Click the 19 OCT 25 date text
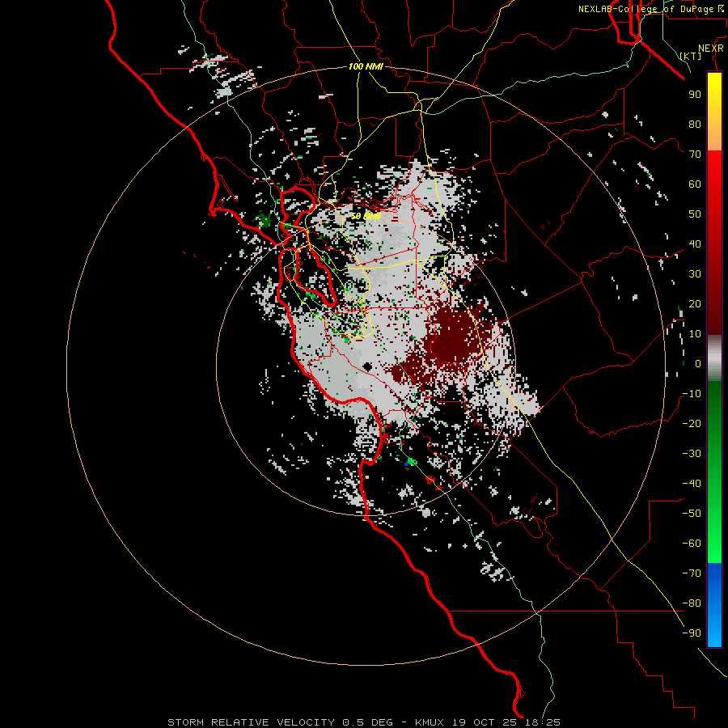Screen dimensions: 728x728 (485, 722)
